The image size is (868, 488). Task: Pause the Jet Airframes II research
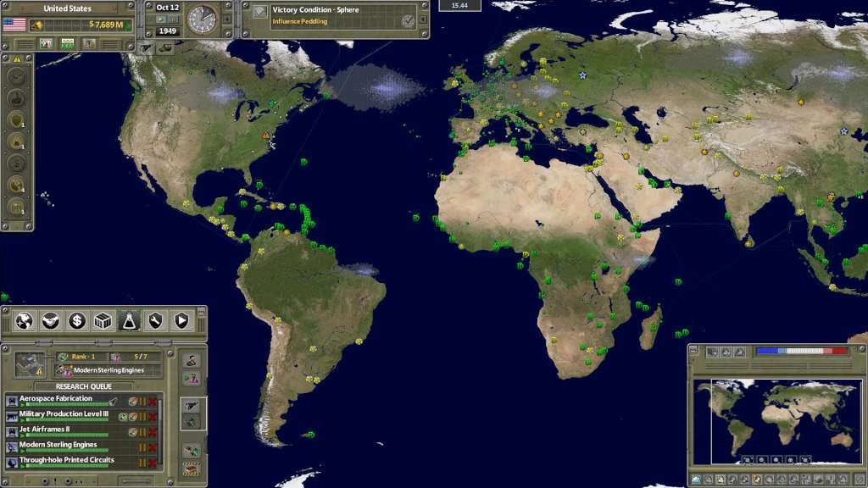pyautogui.click(x=142, y=430)
